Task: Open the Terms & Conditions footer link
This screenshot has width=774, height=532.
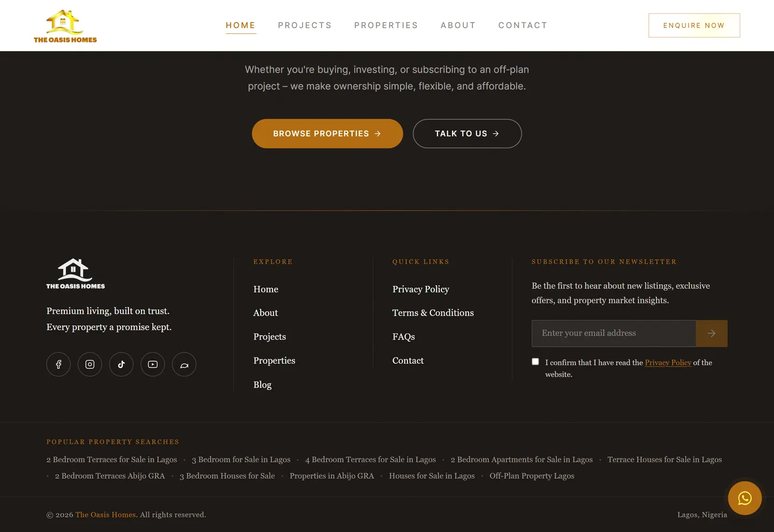Action: [433, 313]
